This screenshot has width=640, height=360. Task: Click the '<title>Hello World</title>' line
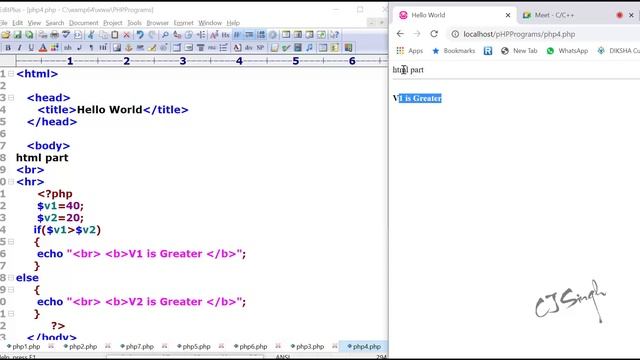(113, 110)
